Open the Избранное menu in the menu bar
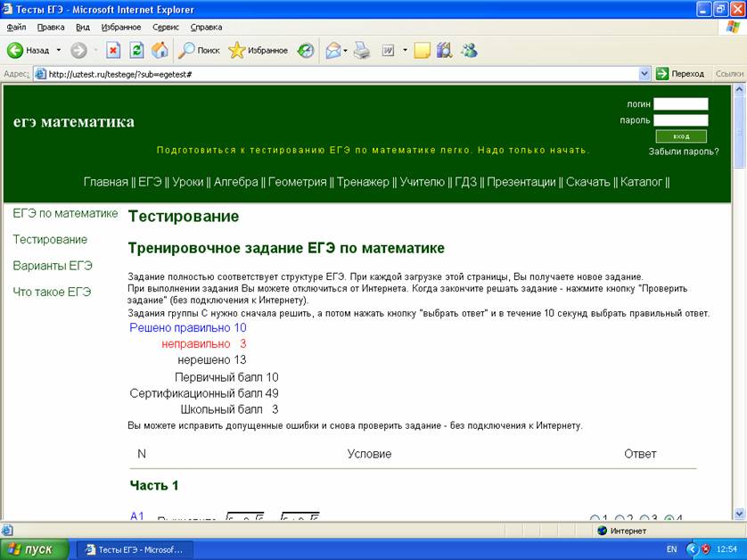The width and height of the screenshot is (747, 560). click(121, 27)
